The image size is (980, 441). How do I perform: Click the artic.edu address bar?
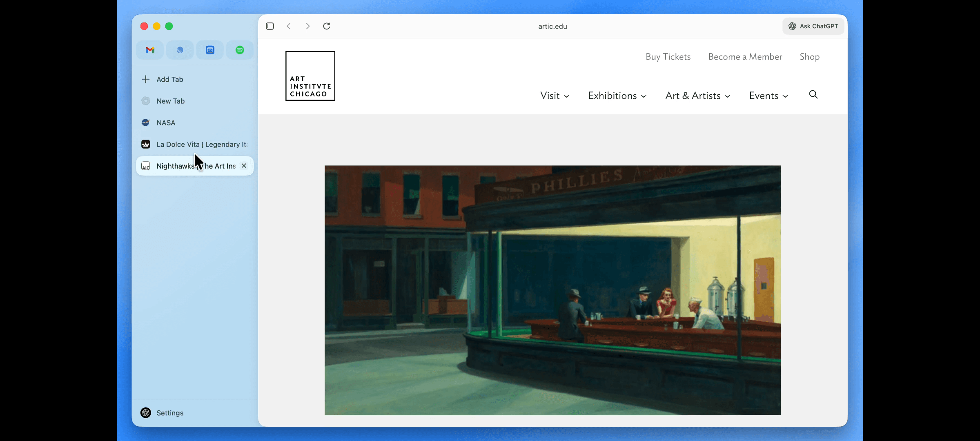click(x=552, y=26)
